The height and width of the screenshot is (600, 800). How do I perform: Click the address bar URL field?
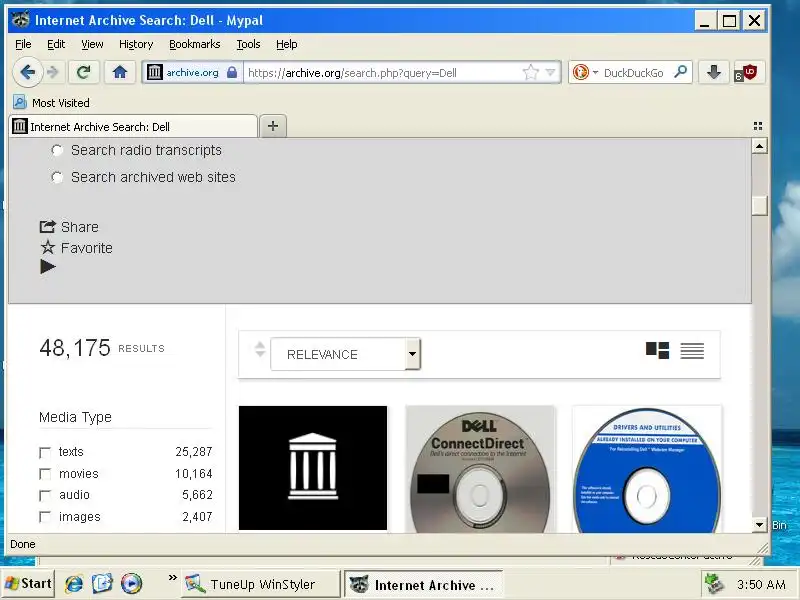point(383,72)
